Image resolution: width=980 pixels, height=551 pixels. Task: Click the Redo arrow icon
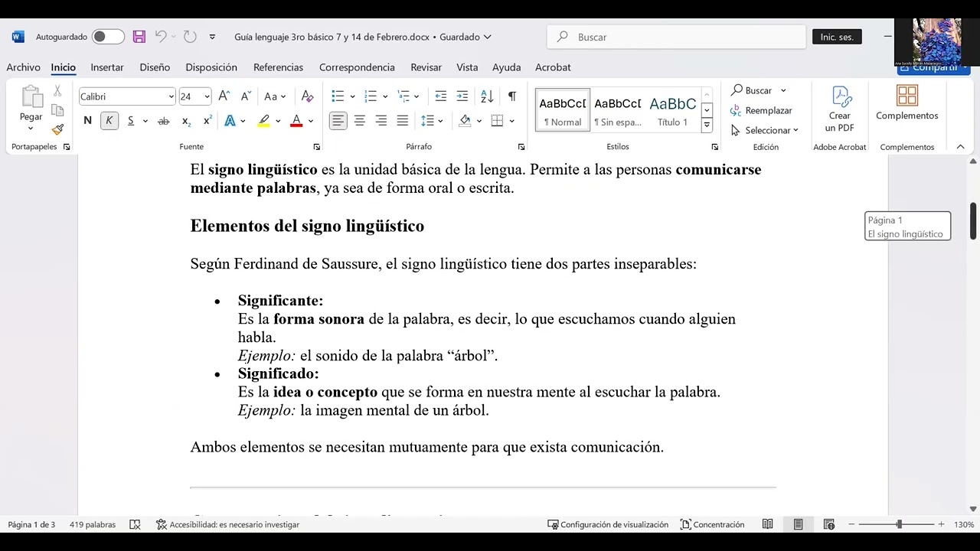(190, 37)
